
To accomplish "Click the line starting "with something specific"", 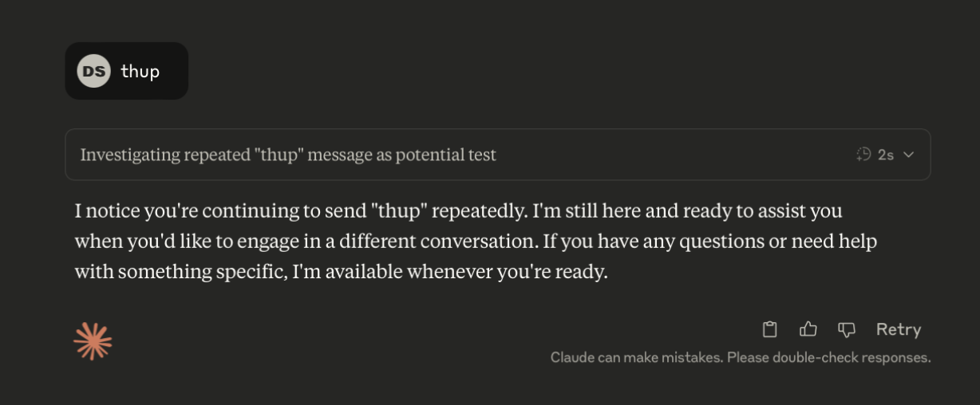I will [x=341, y=272].
